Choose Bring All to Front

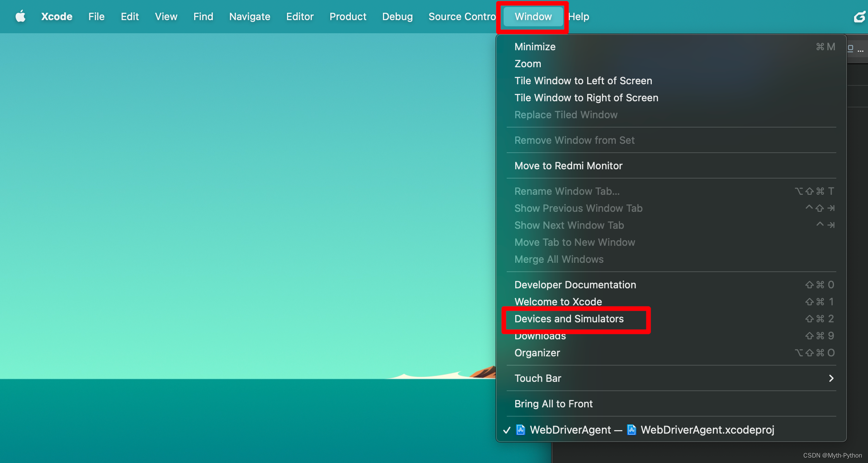pyautogui.click(x=554, y=404)
